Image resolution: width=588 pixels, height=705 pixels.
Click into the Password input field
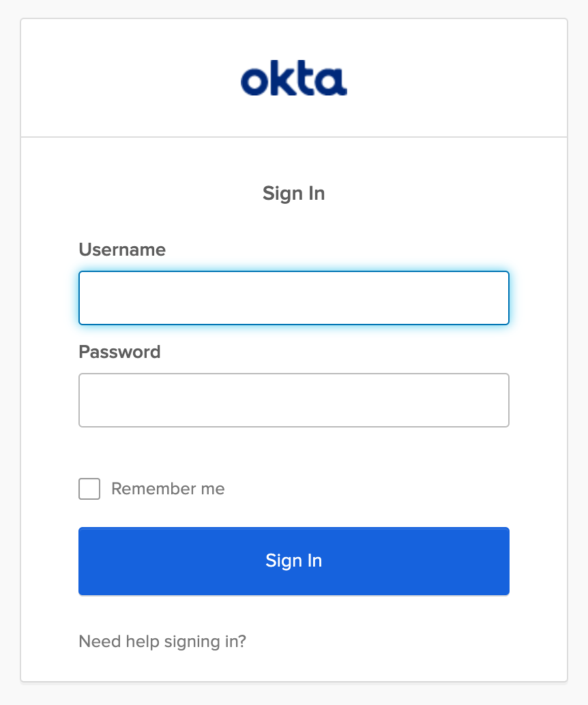tap(293, 400)
